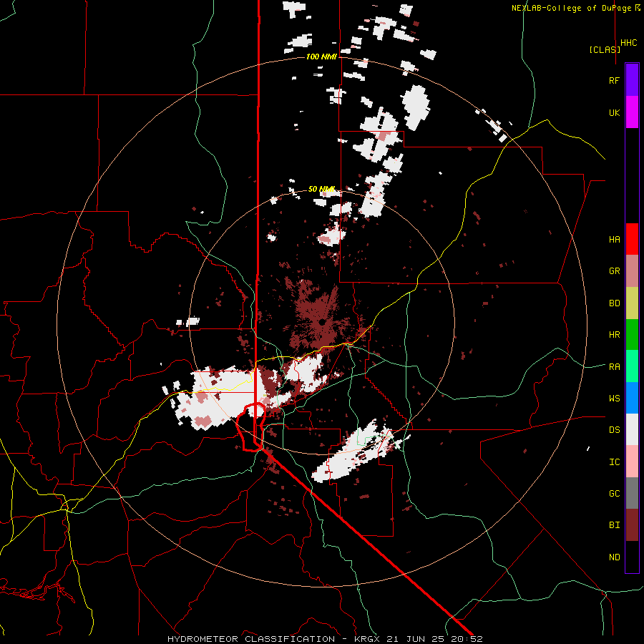Click the RA light green legend swatch
This screenshot has width=644, height=644.
pyautogui.click(x=632, y=366)
